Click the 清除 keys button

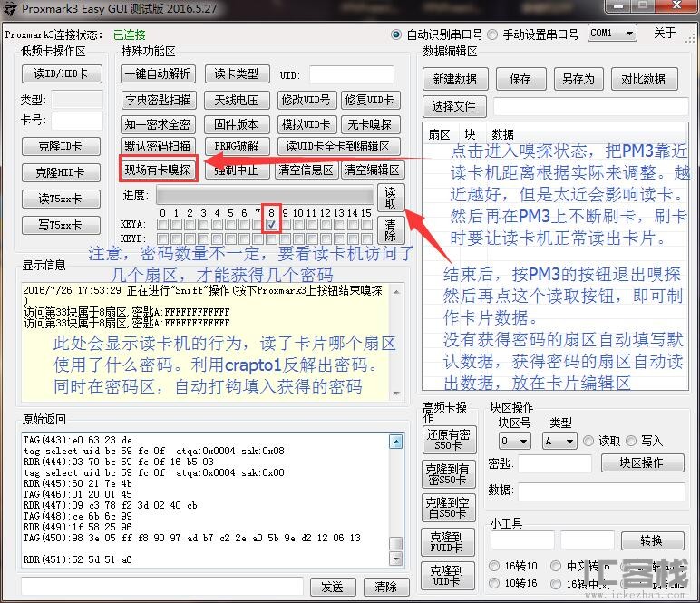[391, 229]
